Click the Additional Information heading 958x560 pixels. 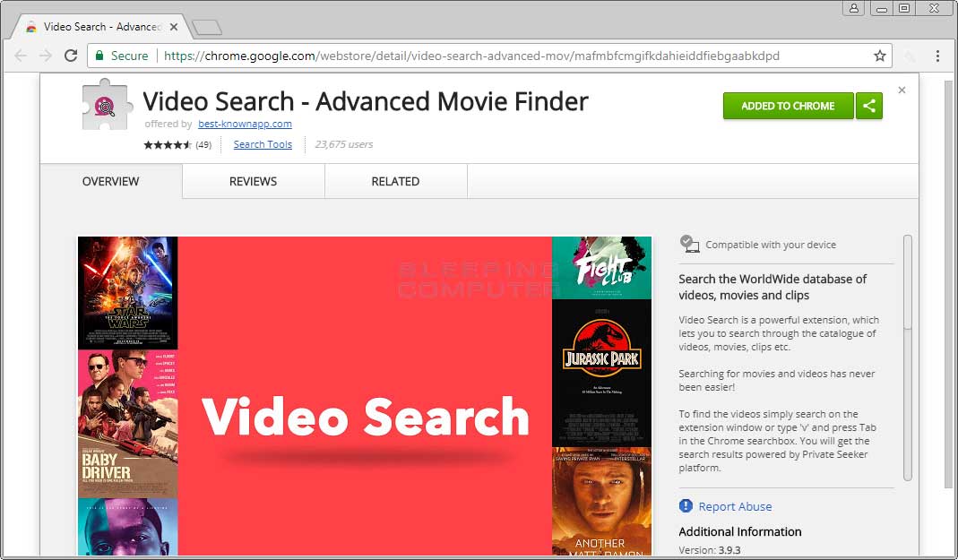(x=740, y=532)
